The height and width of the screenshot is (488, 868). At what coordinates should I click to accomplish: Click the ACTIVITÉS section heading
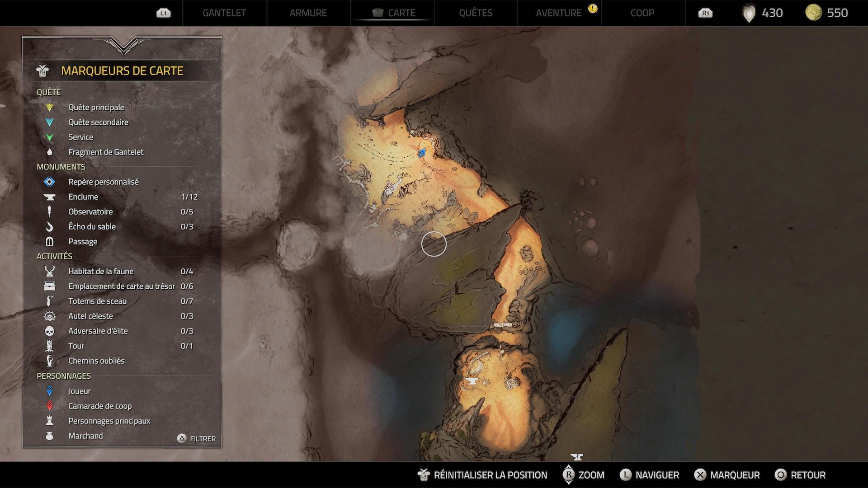55,256
